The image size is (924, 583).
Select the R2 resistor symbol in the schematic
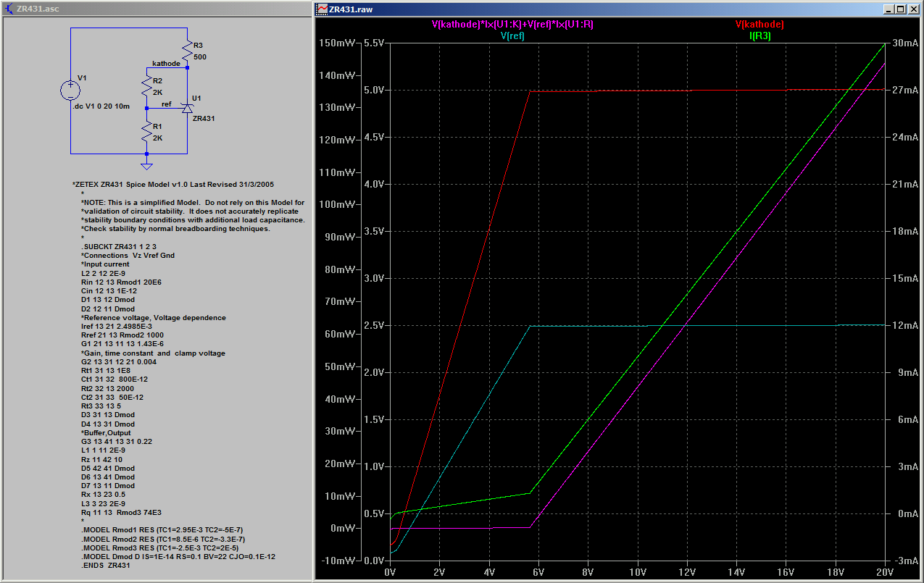pyautogui.click(x=146, y=87)
